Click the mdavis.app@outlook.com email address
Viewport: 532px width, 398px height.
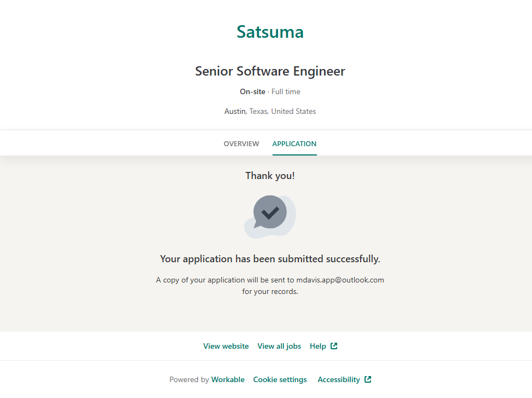340,280
